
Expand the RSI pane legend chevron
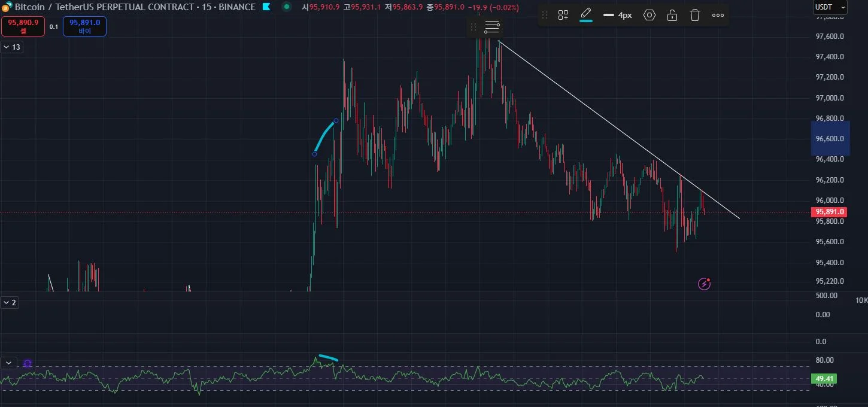pos(8,363)
